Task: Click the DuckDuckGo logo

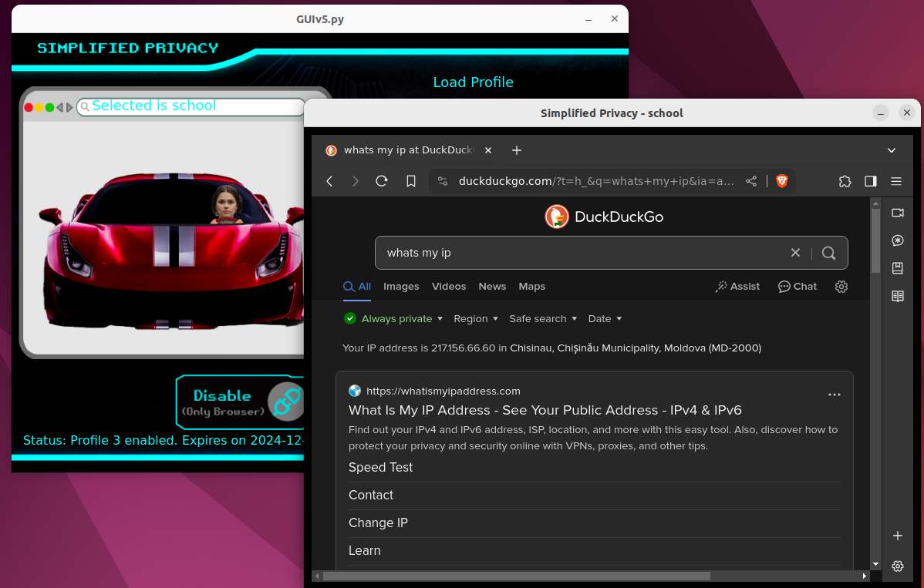Action: 604,217
